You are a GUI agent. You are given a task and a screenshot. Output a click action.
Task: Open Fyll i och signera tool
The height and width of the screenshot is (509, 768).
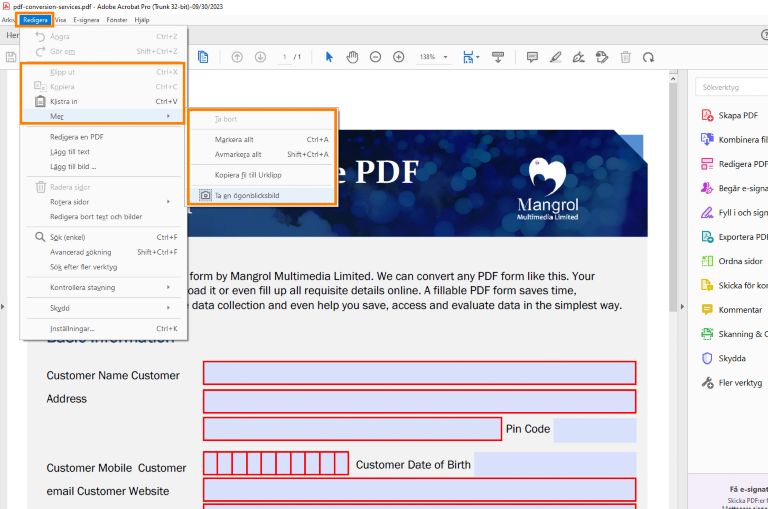(x=734, y=213)
